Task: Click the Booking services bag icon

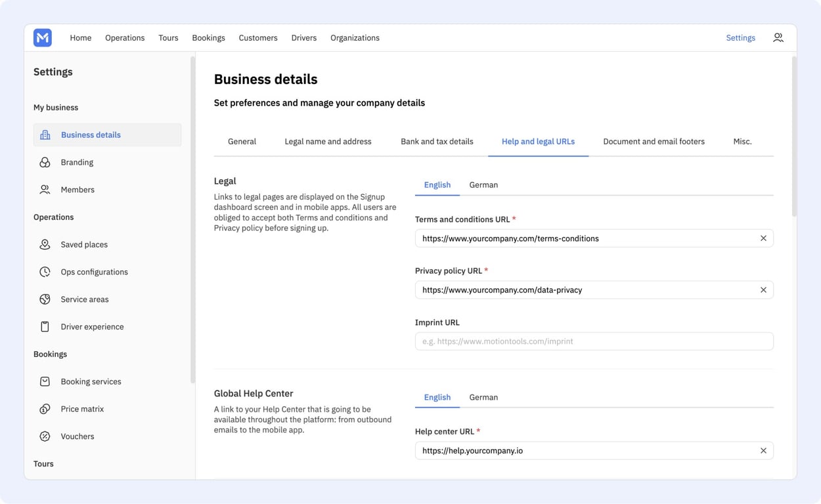Action: pyautogui.click(x=45, y=381)
